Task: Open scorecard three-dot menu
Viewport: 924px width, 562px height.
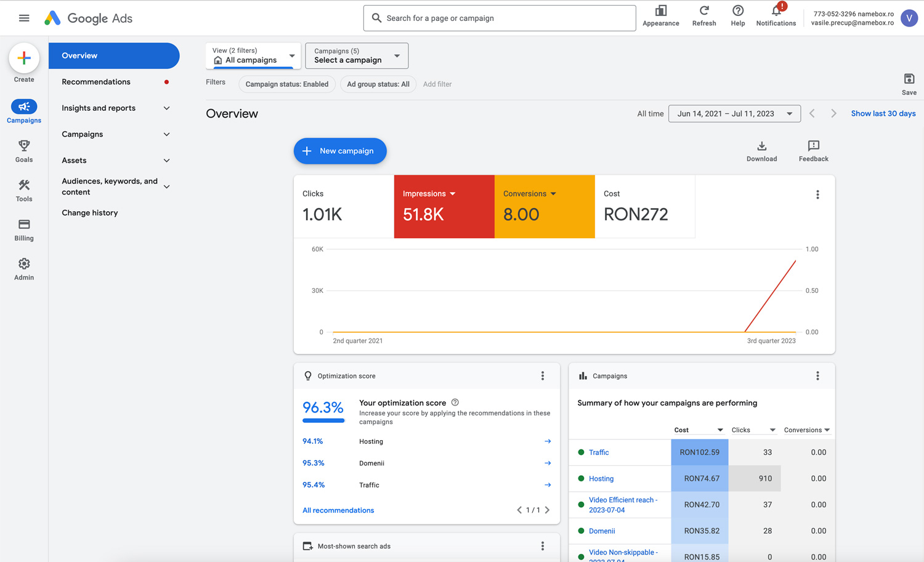Action: (817, 195)
